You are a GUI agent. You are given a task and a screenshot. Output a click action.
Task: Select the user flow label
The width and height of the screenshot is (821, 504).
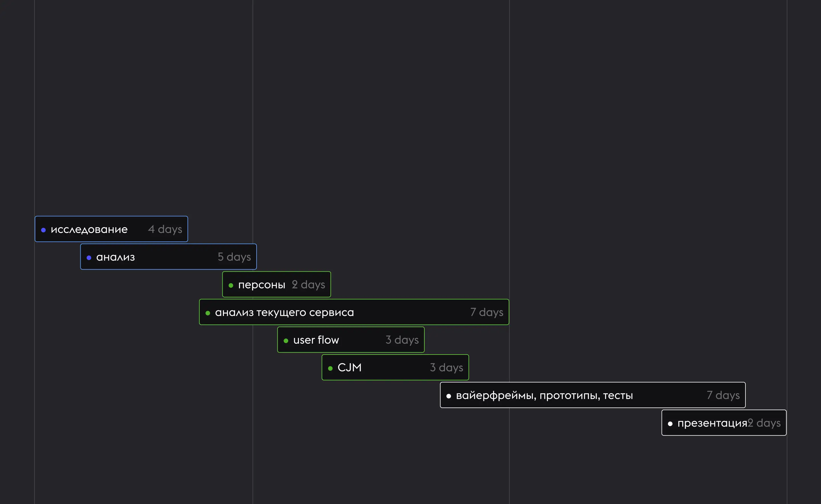point(316,340)
